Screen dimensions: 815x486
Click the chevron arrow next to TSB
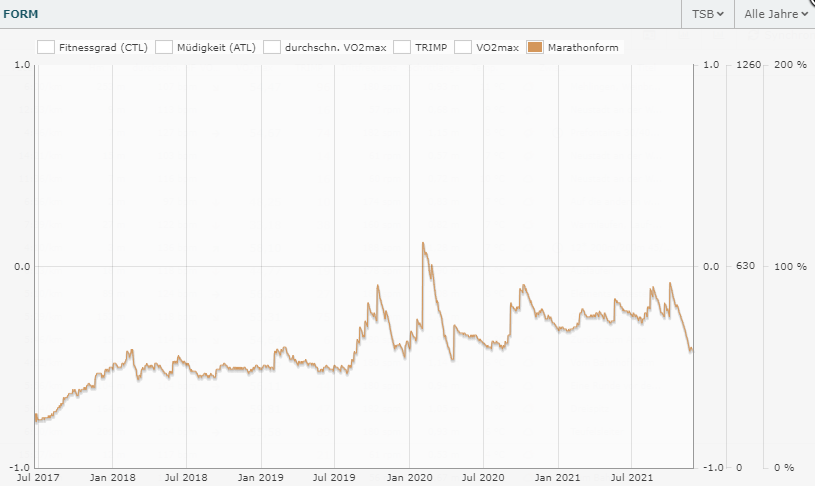click(x=720, y=15)
